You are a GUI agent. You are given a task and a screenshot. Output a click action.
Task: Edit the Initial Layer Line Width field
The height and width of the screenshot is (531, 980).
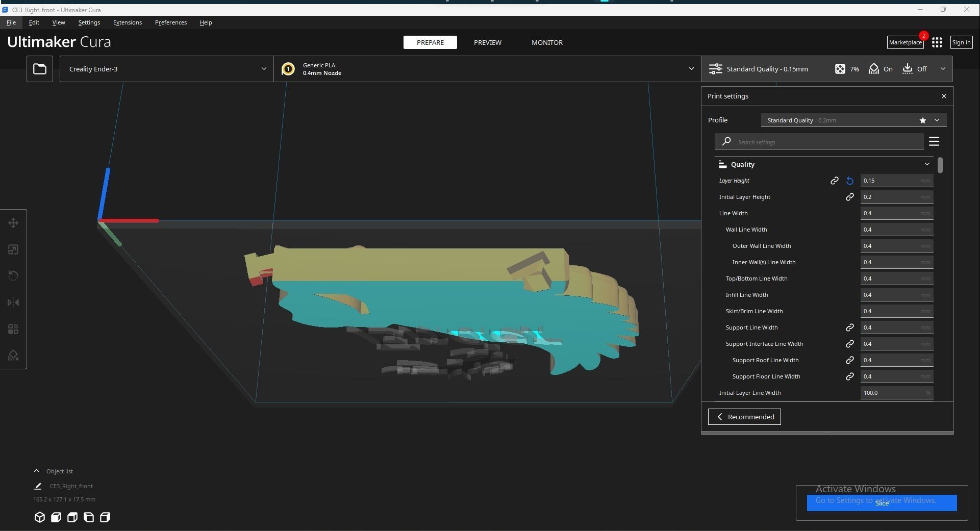pyautogui.click(x=897, y=393)
